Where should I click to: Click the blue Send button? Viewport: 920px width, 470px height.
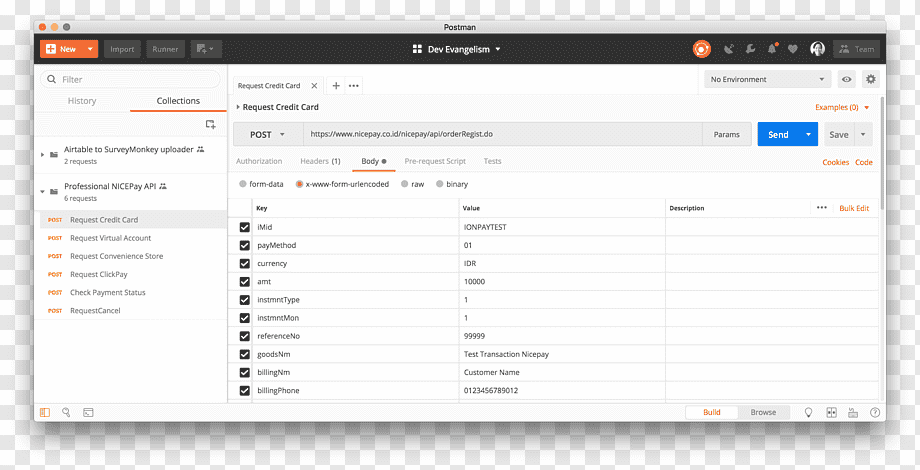pos(778,134)
